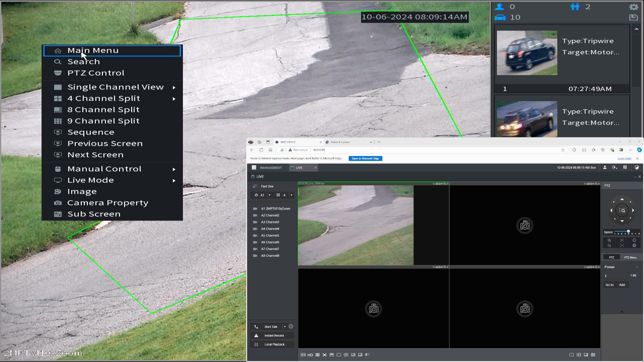Click the Sub Screen icon in the menu
This screenshot has height=362, width=644.
tap(58, 214)
